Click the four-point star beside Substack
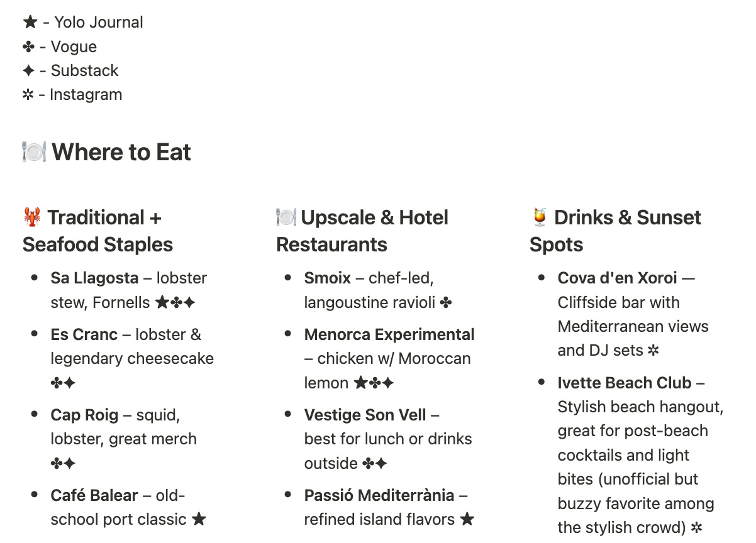The height and width of the screenshot is (543, 756). (29, 71)
